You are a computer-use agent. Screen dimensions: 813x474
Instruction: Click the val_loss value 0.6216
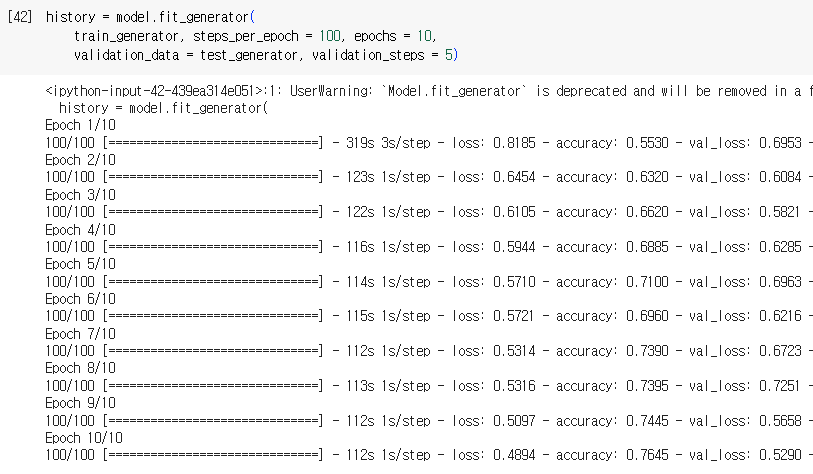780,316
